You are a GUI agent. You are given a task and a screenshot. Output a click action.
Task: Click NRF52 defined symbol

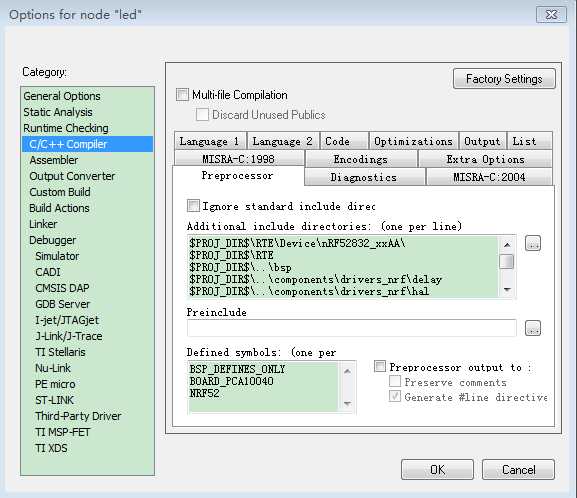tap(204, 393)
